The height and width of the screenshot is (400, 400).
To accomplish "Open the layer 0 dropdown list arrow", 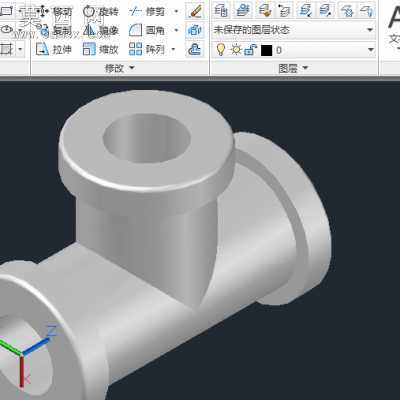I will click(370, 50).
